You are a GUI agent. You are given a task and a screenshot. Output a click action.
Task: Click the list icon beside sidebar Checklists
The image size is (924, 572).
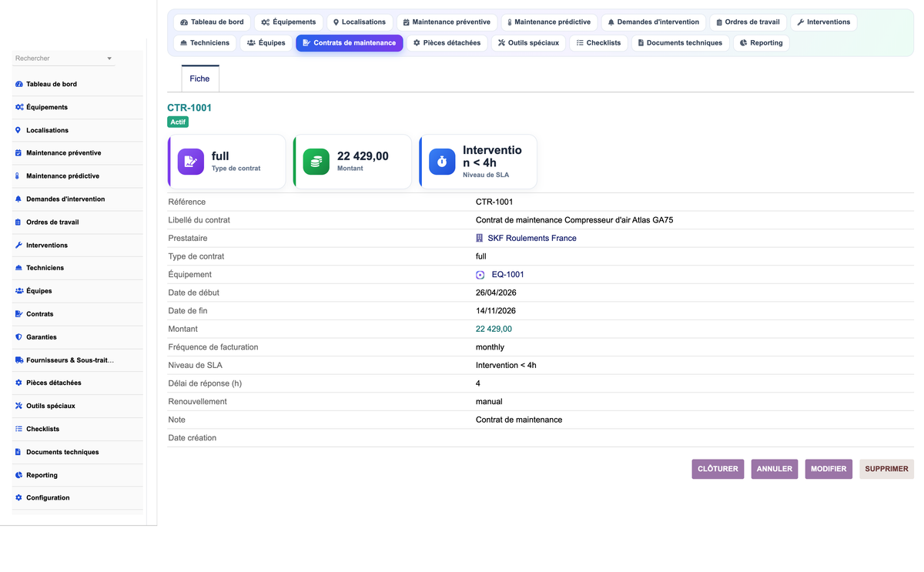pyautogui.click(x=18, y=429)
